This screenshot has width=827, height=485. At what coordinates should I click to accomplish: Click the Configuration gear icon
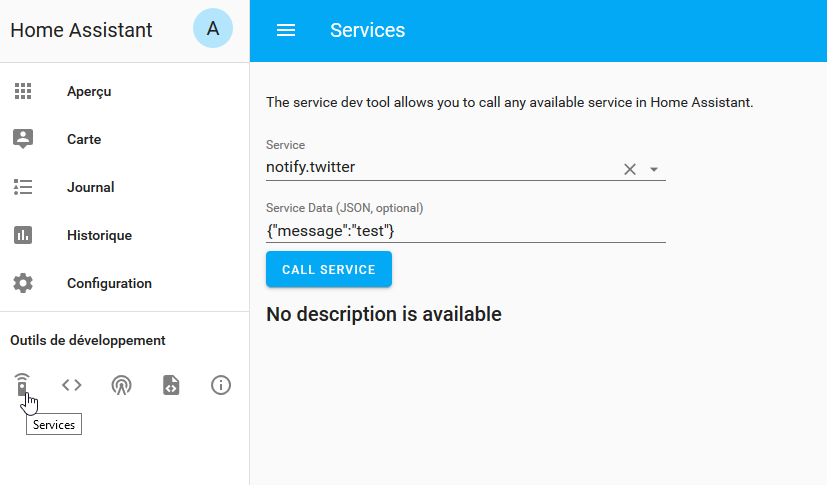pos(23,283)
